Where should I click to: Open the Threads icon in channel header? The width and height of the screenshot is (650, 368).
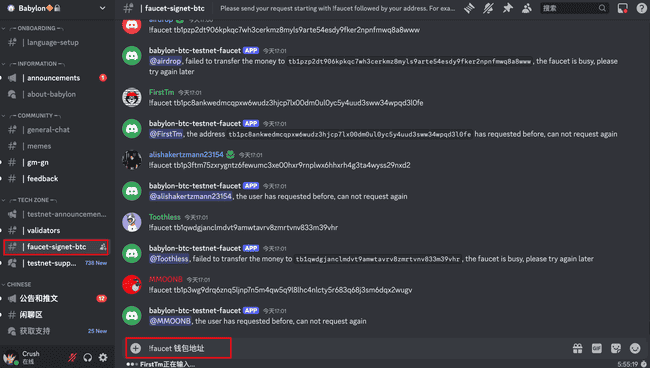tap(469, 8)
